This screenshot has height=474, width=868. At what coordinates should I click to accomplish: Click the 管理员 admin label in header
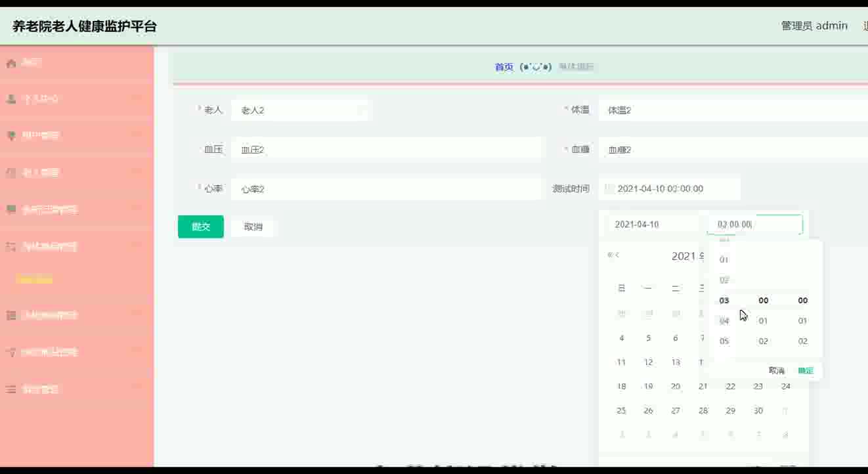click(814, 26)
